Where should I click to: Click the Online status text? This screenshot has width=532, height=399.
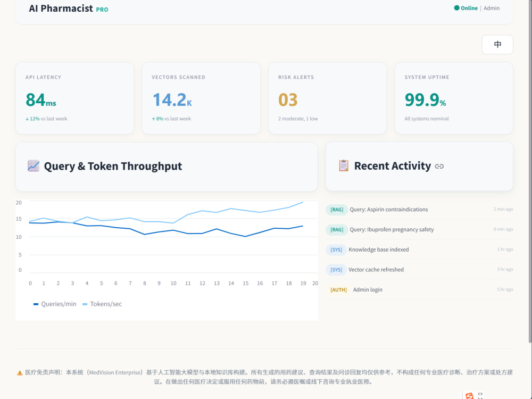(x=469, y=8)
